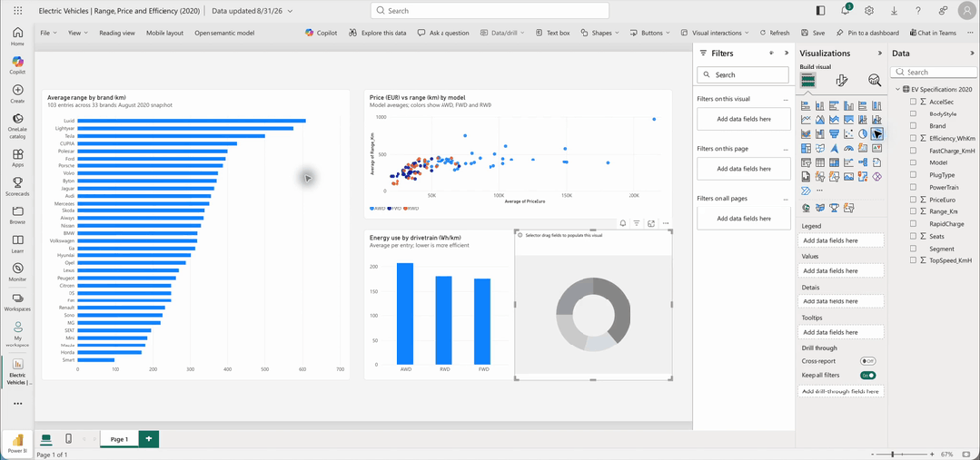The image size is (980, 460).
Task: Select the stacked bar chart visual type
Action: tap(806, 105)
